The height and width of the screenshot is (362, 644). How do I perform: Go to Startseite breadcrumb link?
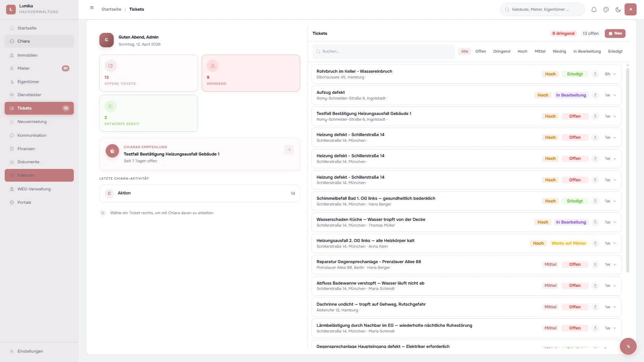[111, 9]
